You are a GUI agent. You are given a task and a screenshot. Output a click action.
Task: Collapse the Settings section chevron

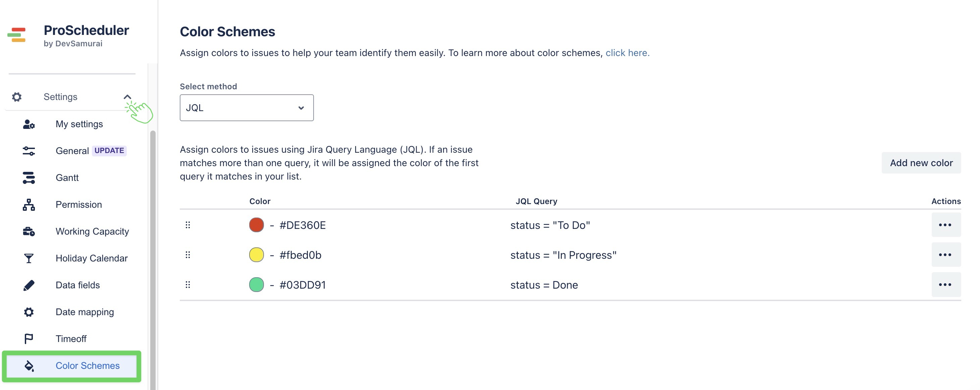127,97
